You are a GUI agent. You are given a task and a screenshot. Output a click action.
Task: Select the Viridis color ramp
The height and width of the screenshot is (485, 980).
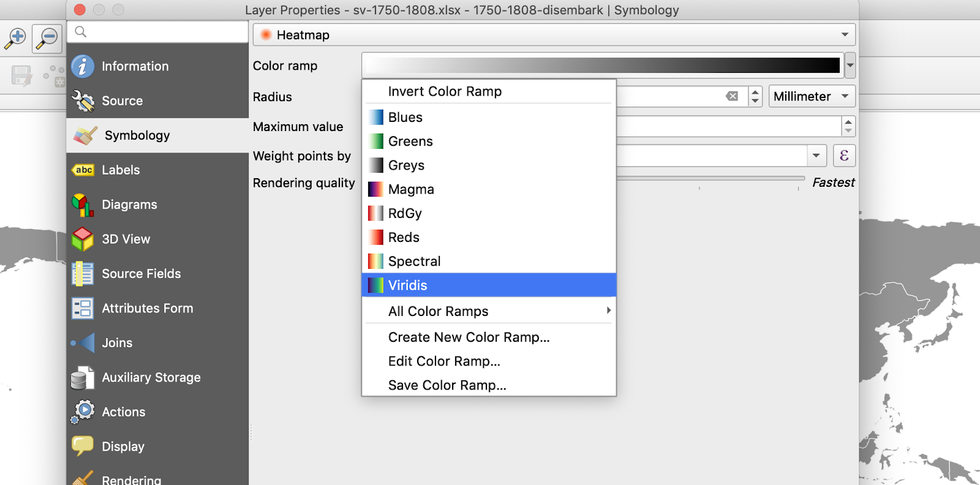(489, 285)
